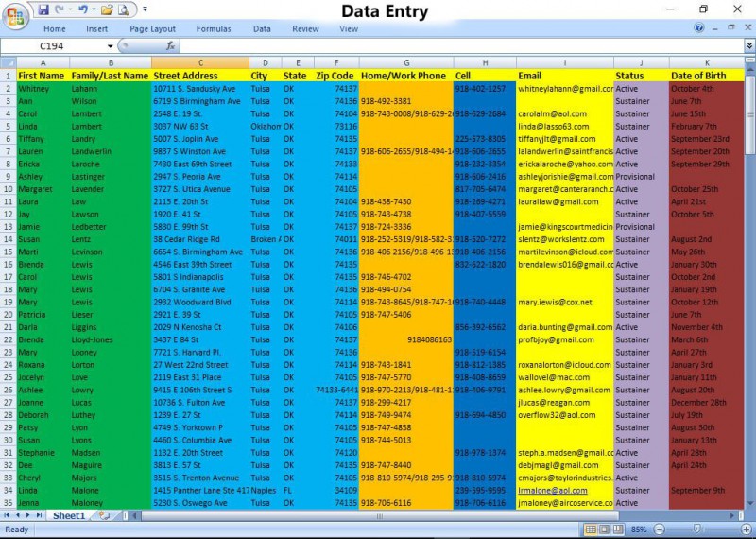Click the Insert Function fx icon
Viewport: 756px width, 539px height.
pos(171,45)
